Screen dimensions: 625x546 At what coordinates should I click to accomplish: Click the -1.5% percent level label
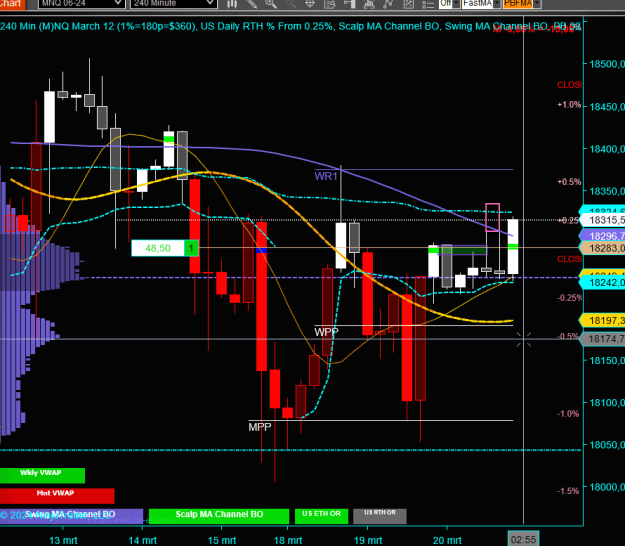(x=568, y=491)
